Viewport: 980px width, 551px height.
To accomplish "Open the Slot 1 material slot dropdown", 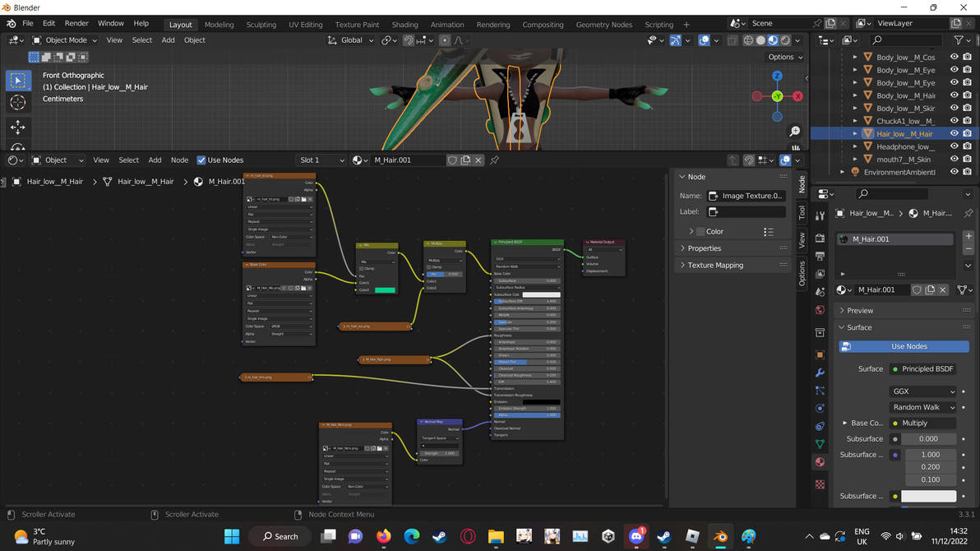I will tap(321, 160).
